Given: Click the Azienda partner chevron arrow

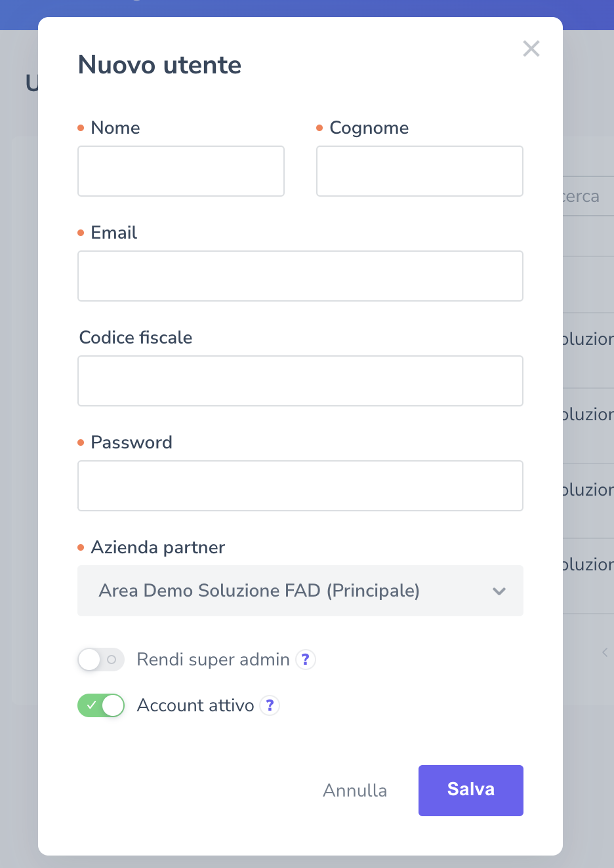Looking at the screenshot, I should coord(499,591).
